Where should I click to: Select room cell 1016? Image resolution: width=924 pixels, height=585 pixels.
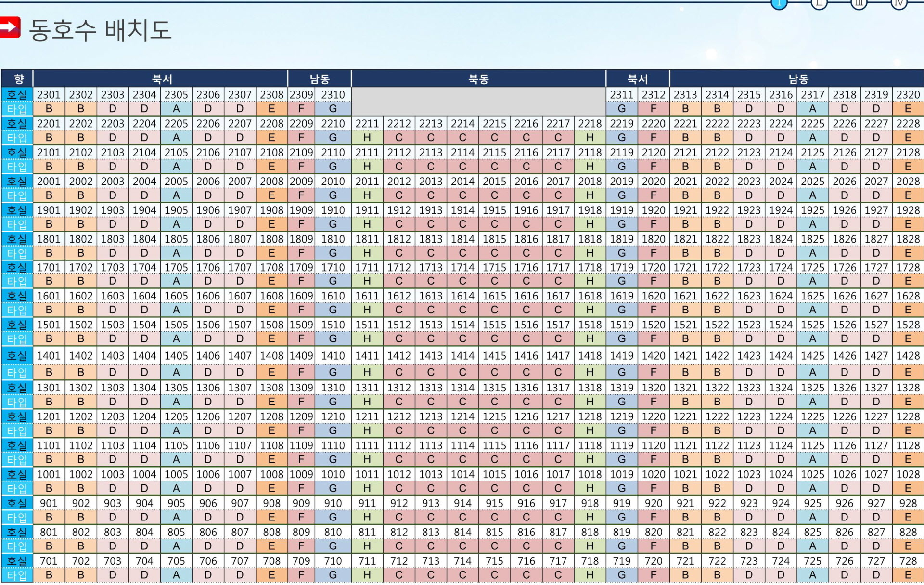pos(526,475)
